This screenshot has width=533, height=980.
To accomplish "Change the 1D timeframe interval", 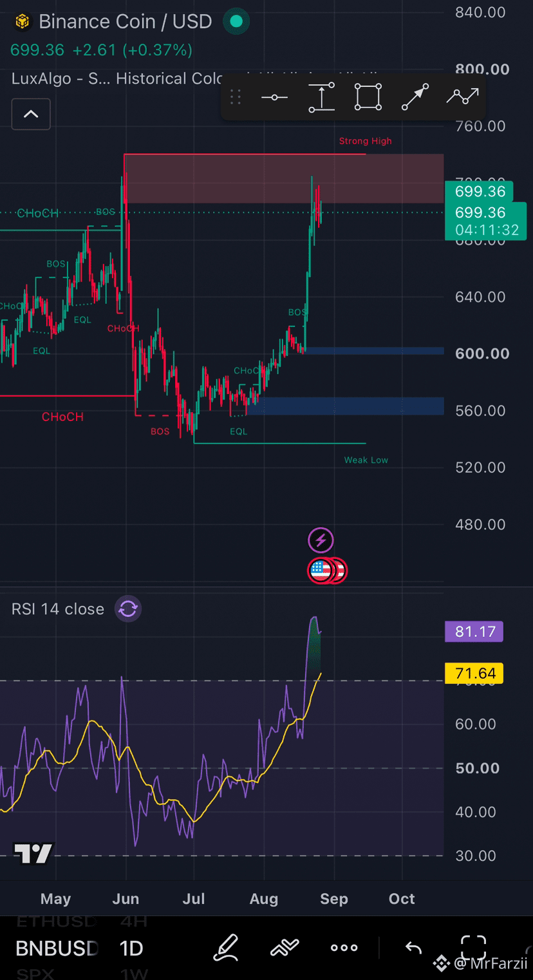I will tap(131, 948).
